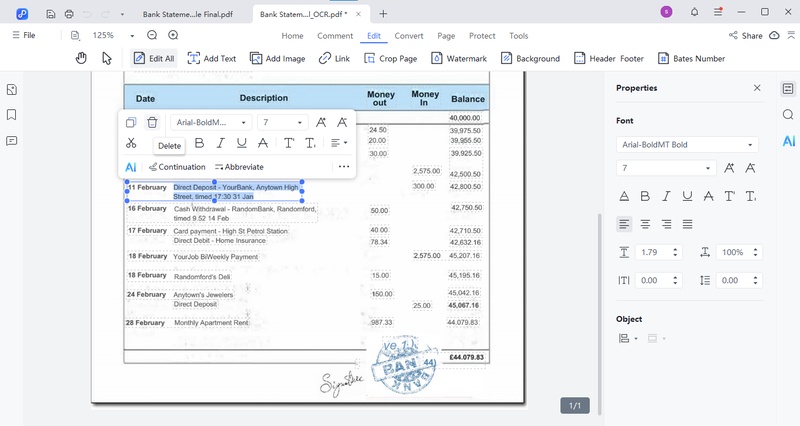The height and width of the screenshot is (426, 800).
Task: Click the Cut scissors icon in the floating toolbar
Action: [131, 143]
